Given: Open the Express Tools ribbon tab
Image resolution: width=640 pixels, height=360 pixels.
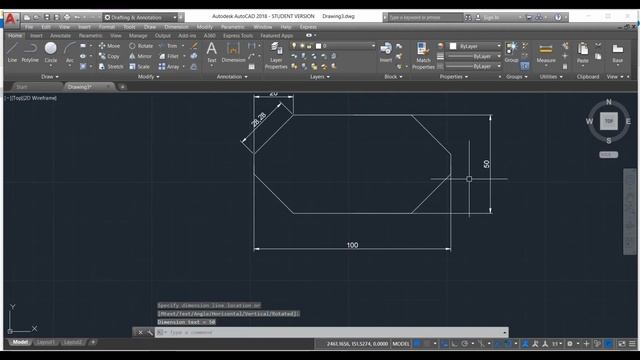Looking at the screenshot, I should point(238,36).
